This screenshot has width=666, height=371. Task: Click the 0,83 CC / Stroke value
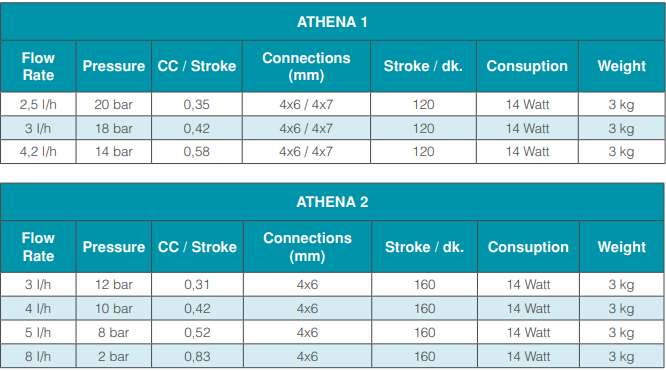pos(197,356)
